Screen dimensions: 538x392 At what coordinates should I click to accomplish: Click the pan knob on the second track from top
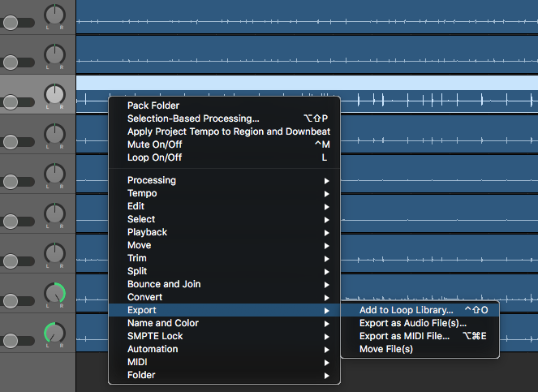(54, 54)
